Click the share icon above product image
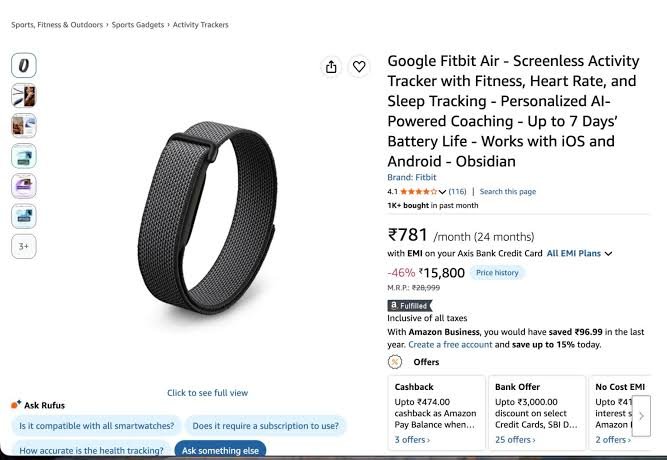The height and width of the screenshot is (460, 667). tap(331, 67)
